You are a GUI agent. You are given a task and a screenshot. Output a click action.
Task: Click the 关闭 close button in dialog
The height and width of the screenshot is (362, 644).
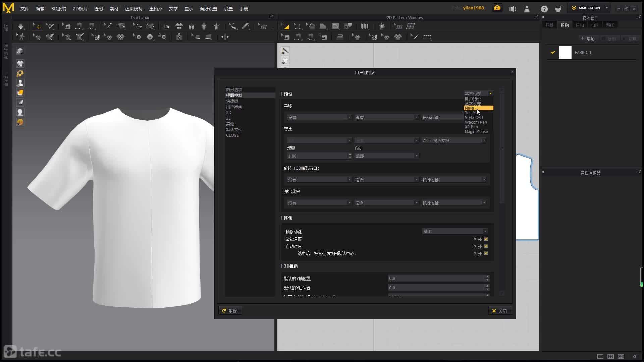click(500, 311)
